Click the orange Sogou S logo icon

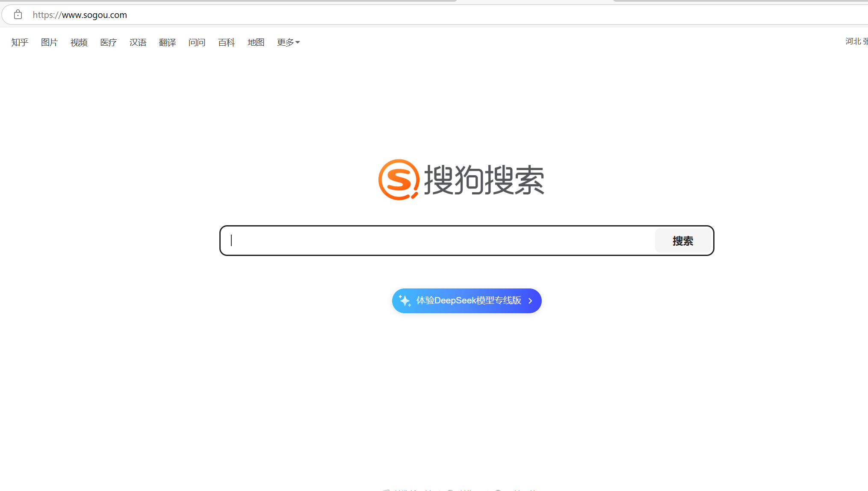point(399,180)
